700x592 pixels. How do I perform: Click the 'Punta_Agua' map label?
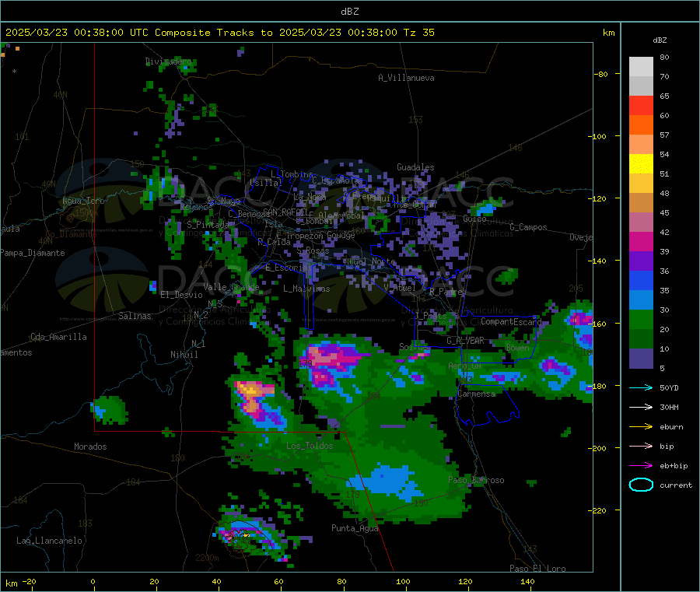[x=355, y=528]
